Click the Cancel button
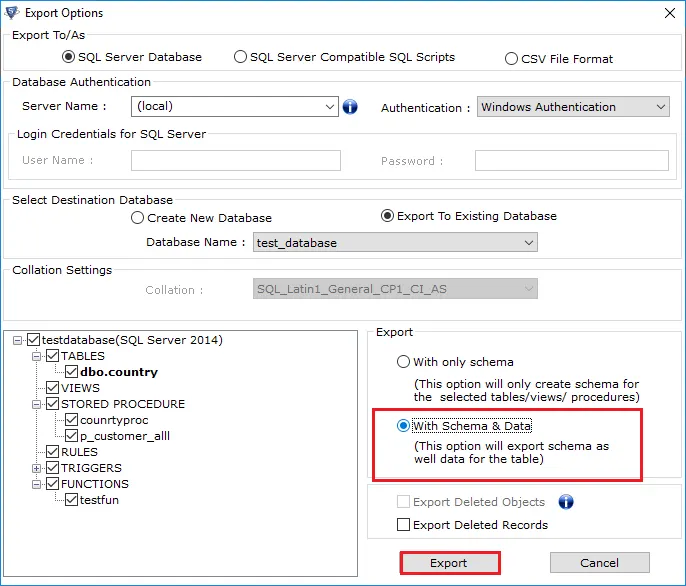 [x=599, y=563]
